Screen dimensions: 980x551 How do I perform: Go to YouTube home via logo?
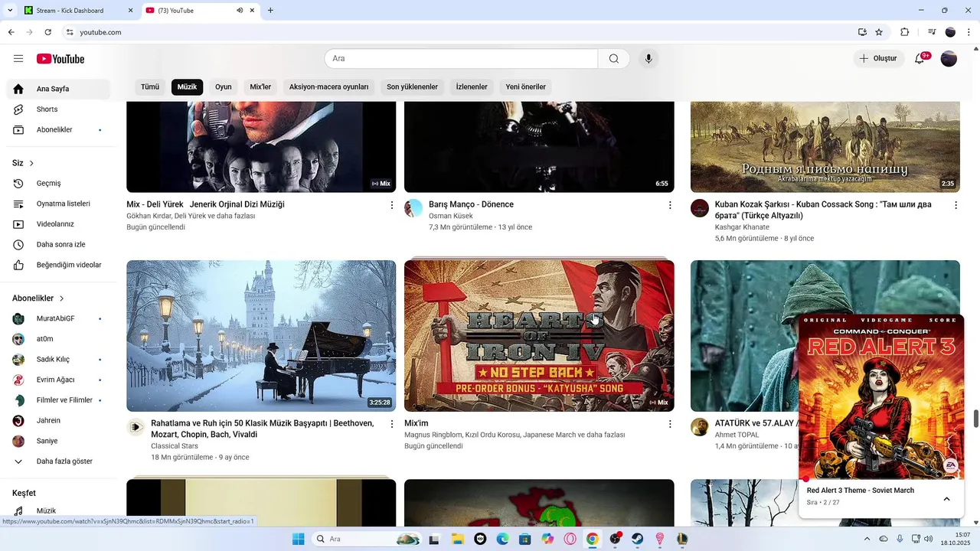click(x=60, y=59)
